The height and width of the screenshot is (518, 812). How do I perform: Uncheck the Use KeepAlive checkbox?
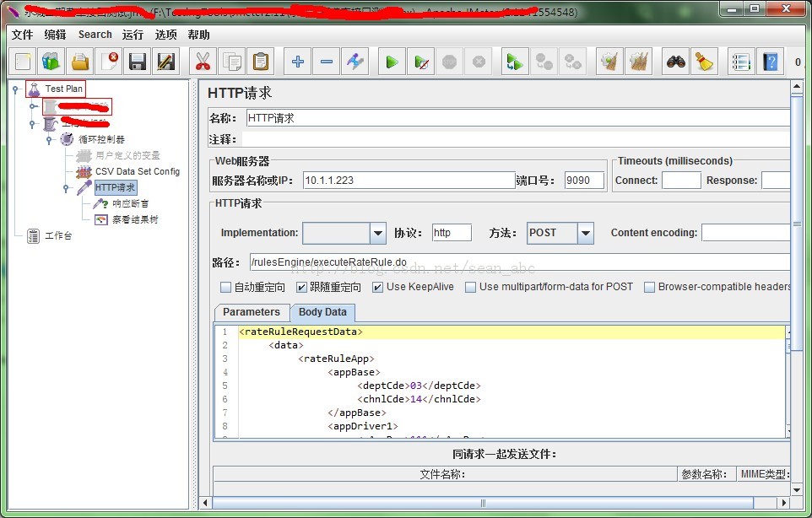[377, 288]
